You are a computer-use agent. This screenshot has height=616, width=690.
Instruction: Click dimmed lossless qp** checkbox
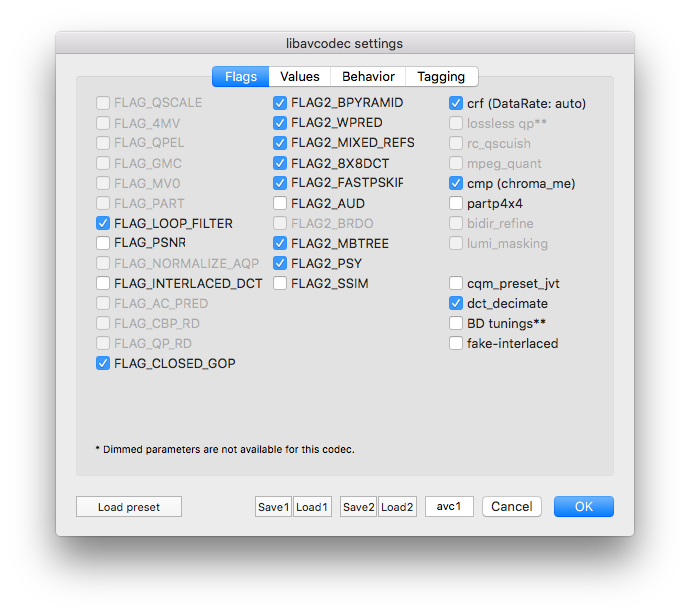coord(456,123)
